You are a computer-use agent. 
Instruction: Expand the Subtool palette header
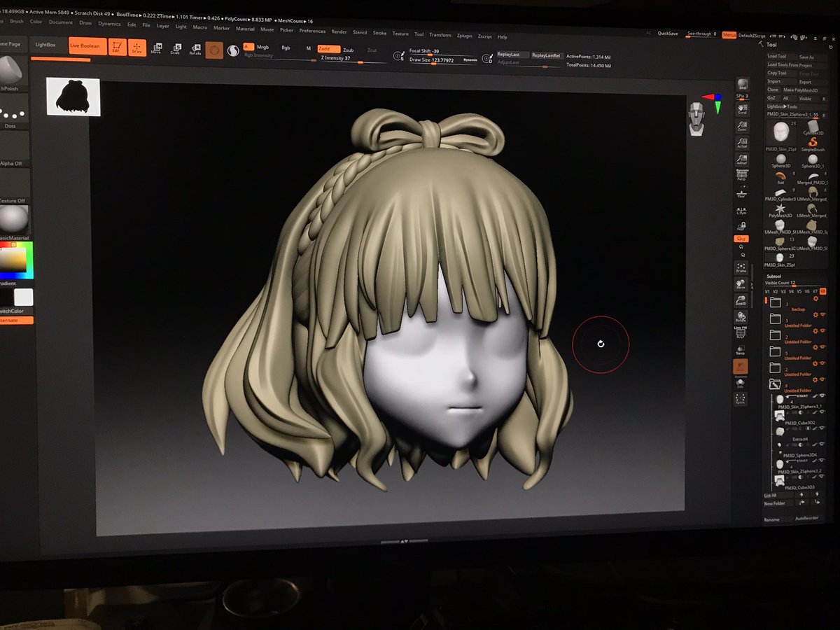(775, 276)
